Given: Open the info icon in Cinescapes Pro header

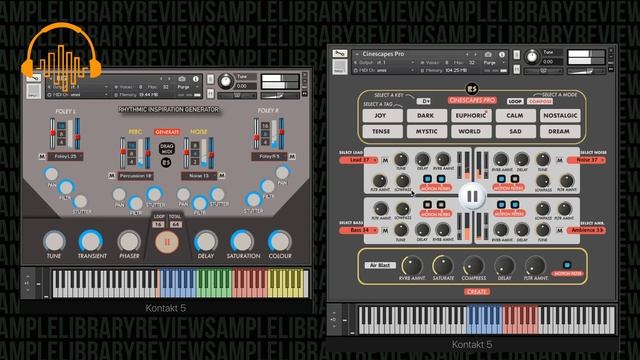Looking at the screenshot, I should tap(502, 54).
